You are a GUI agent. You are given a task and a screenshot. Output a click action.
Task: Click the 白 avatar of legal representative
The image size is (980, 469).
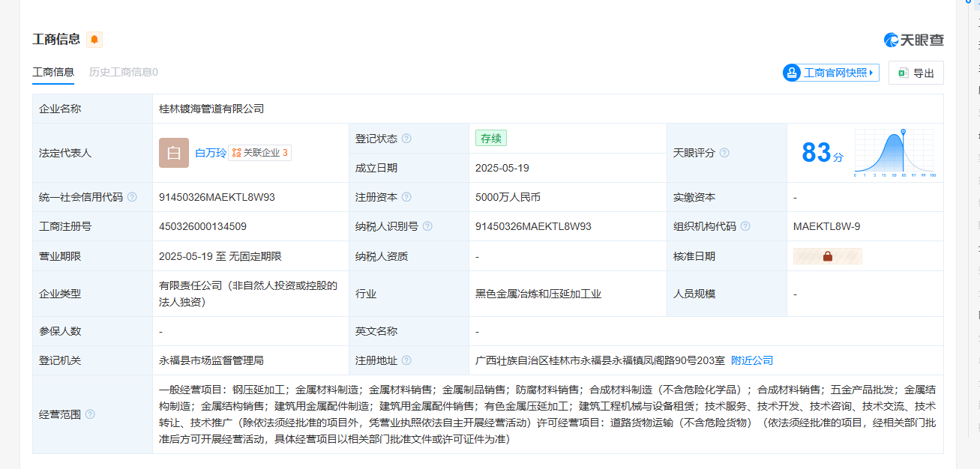[174, 153]
